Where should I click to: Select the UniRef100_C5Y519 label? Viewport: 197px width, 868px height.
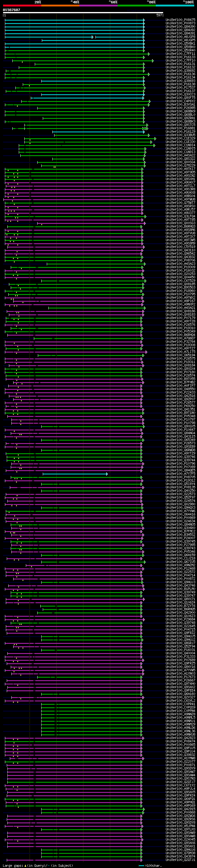pos(180,247)
